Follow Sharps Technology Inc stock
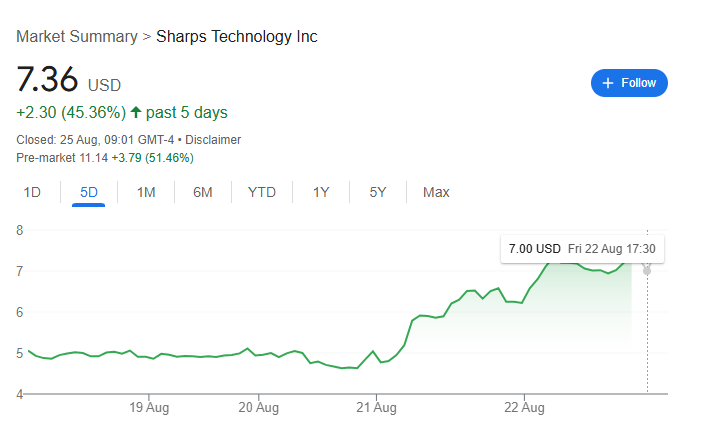 tap(629, 83)
